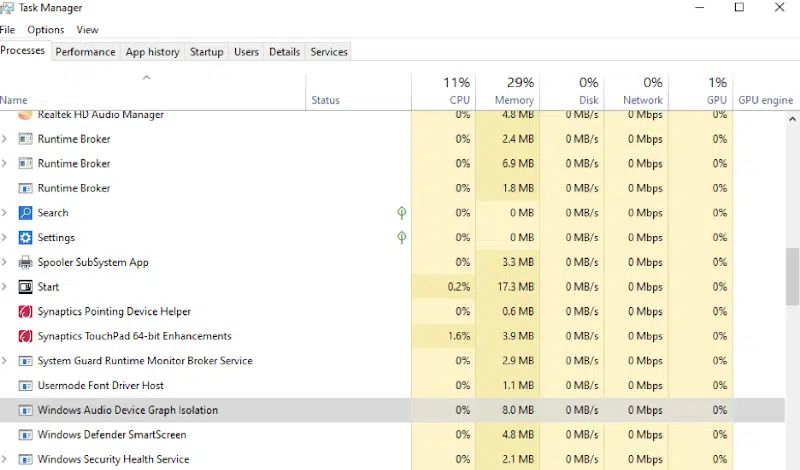This screenshot has width=800, height=470.
Task: Open the Startup tab
Action: point(207,52)
